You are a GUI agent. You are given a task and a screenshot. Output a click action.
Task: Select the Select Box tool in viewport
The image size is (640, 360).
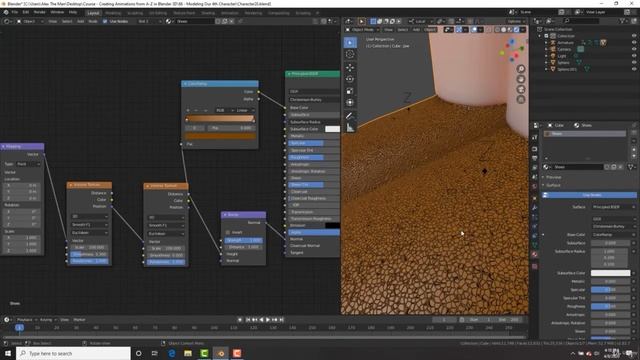pyautogui.click(x=350, y=42)
